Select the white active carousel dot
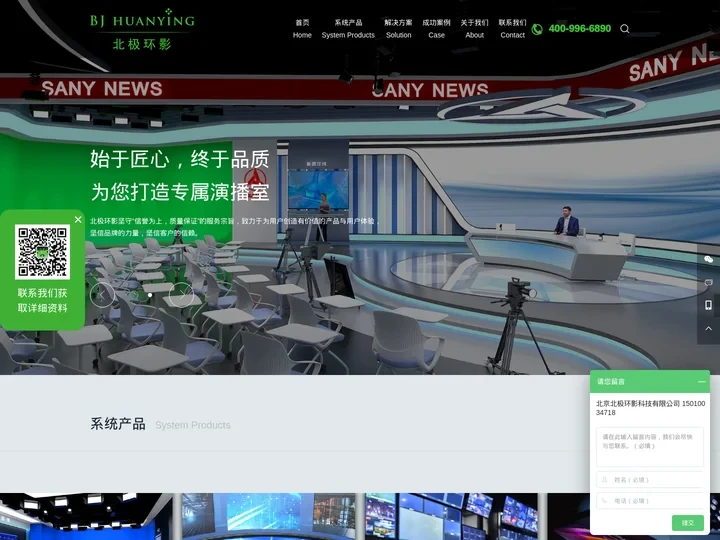The height and width of the screenshot is (540, 720). [x=150, y=295]
